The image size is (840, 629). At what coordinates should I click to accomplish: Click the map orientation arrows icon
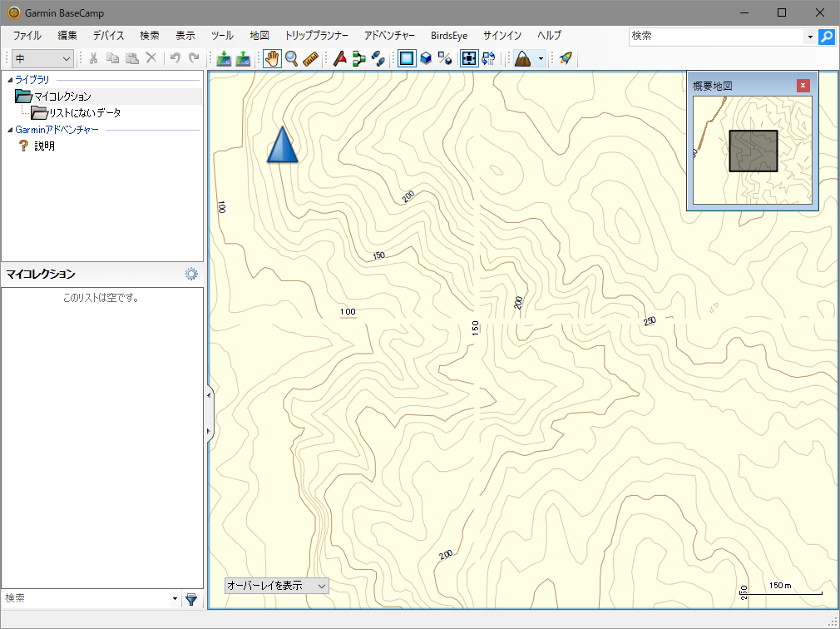(x=488, y=58)
